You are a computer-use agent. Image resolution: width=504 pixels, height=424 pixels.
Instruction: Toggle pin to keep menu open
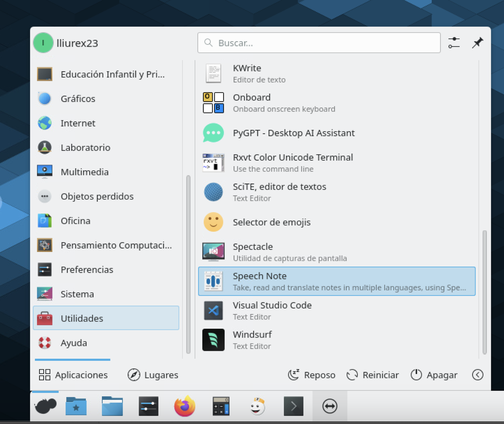pyautogui.click(x=477, y=43)
